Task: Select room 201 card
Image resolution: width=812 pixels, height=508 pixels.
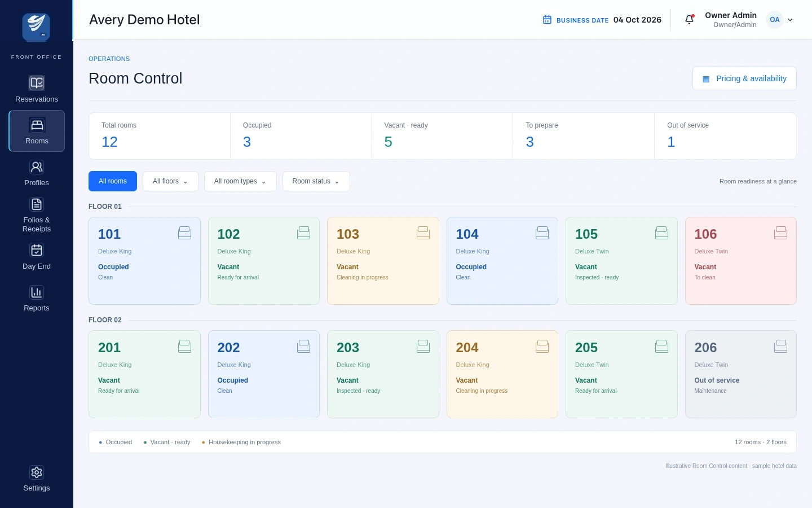Action: point(144,374)
